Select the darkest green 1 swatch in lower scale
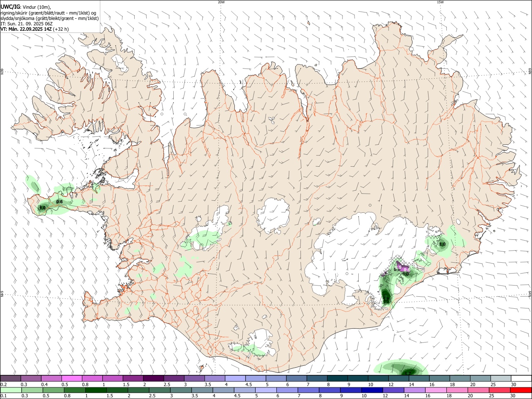This screenshot has width=532, height=399. point(96,390)
